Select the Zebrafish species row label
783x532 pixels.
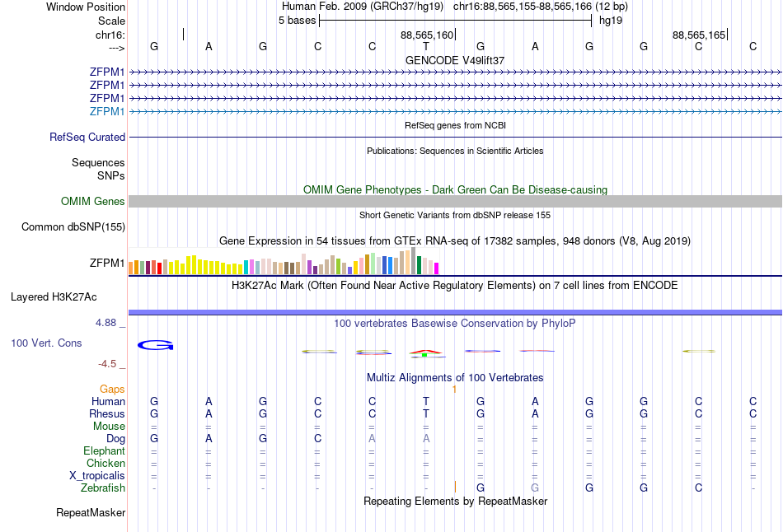[103, 488]
